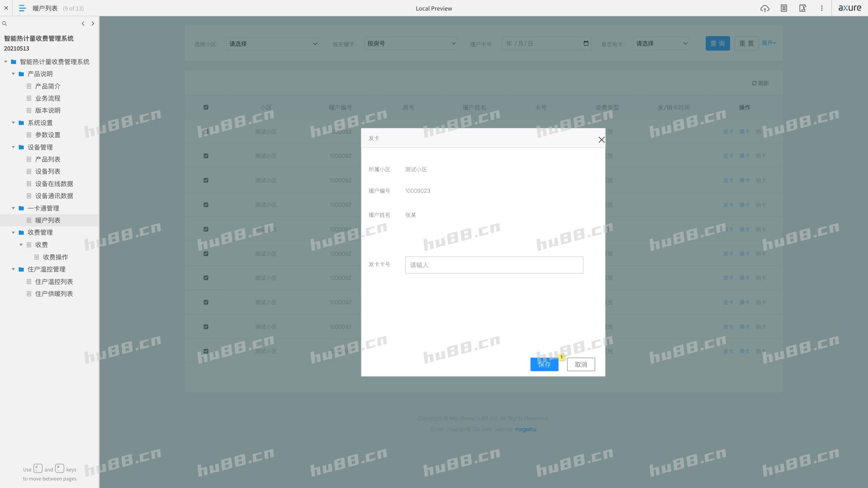
Task: Click the 发卡卡号 input field
Action: (494, 265)
